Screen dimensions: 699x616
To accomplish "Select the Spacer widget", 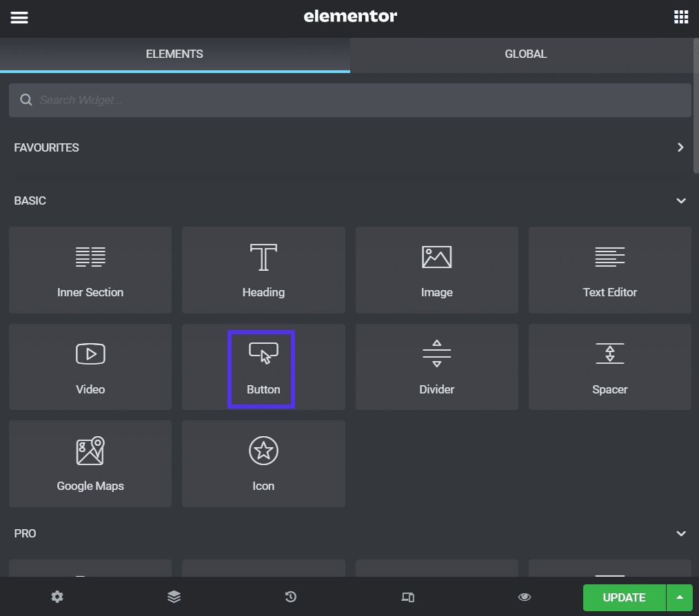I will [609, 367].
